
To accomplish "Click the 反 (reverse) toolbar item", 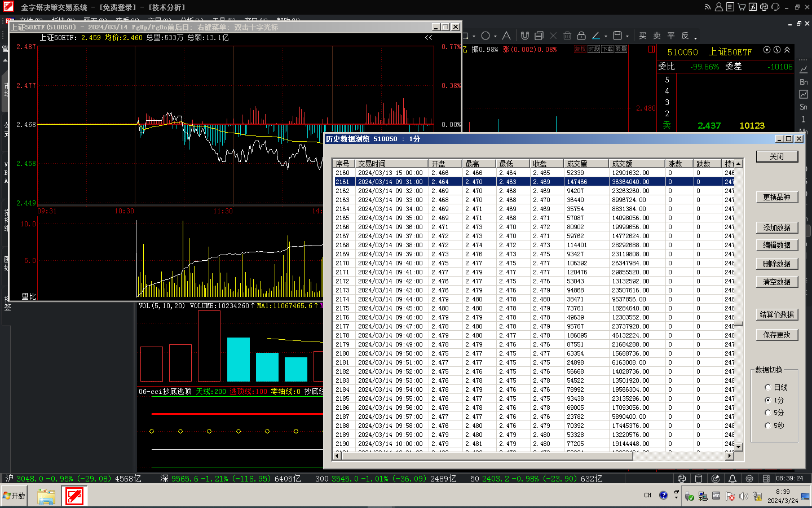I will click(685, 36).
